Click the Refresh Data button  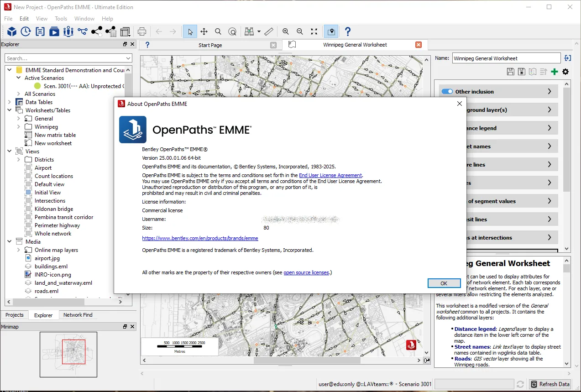tap(550, 384)
